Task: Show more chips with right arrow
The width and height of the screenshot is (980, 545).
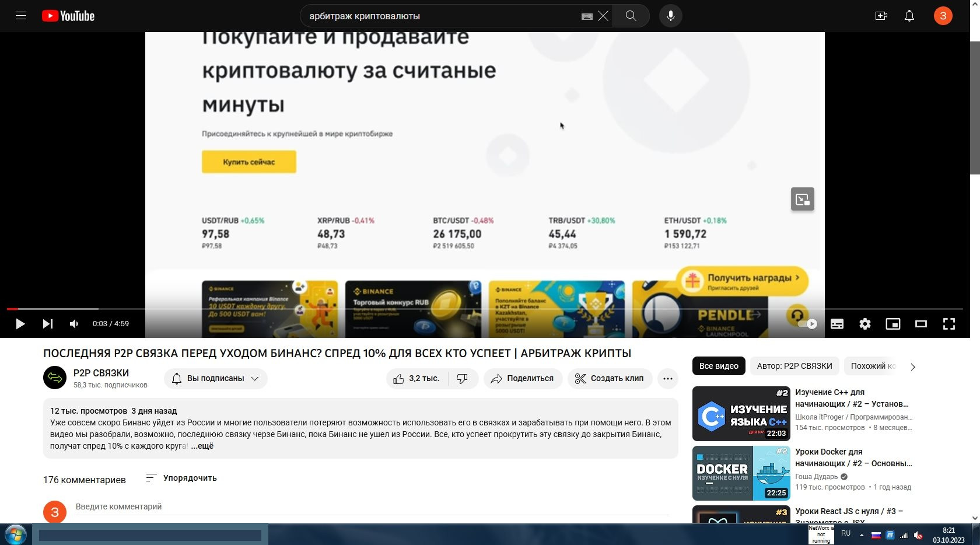Action: click(913, 367)
